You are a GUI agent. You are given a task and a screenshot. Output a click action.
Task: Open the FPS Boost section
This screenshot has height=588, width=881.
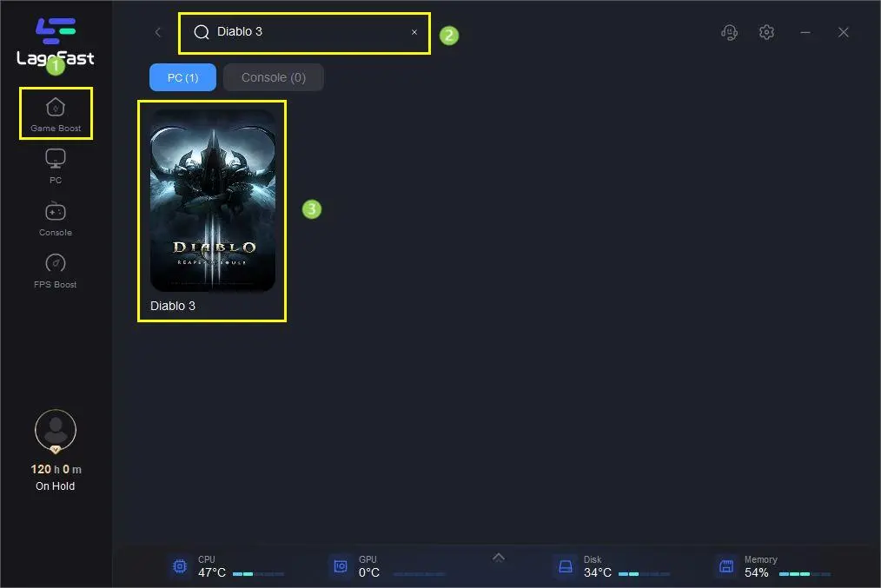click(56, 271)
